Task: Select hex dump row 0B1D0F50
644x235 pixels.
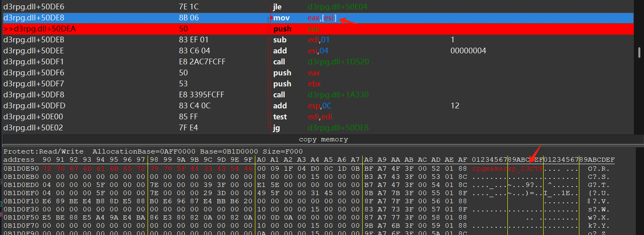Action: [21, 217]
